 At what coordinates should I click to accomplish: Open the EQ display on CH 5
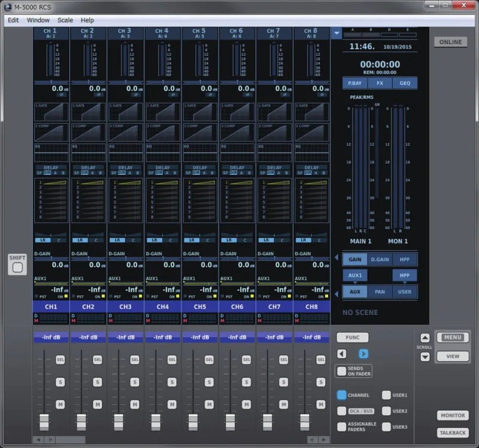[x=200, y=153]
